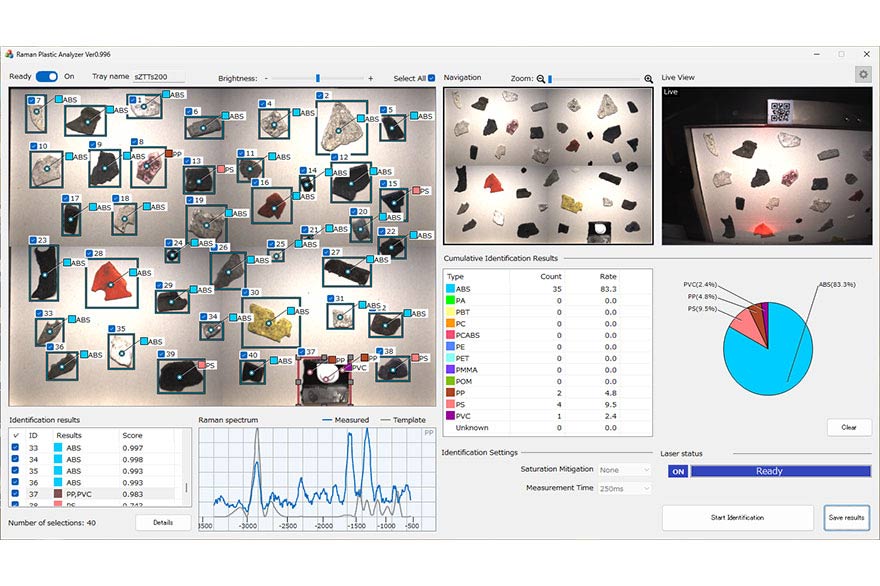Click the brightness plus sign
Screen dimensions: 880x586
pyautogui.click(x=370, y=78)
